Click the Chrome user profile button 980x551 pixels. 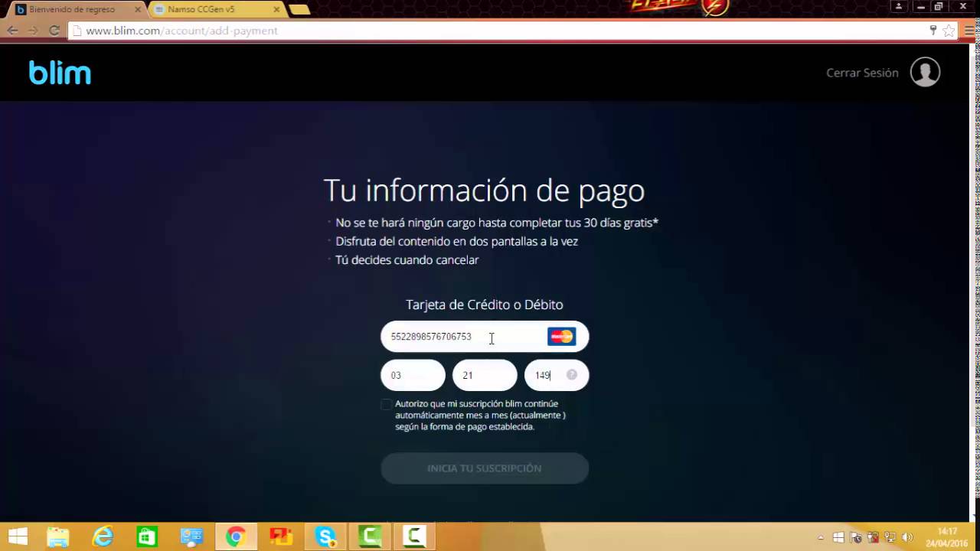coord(899,6)
